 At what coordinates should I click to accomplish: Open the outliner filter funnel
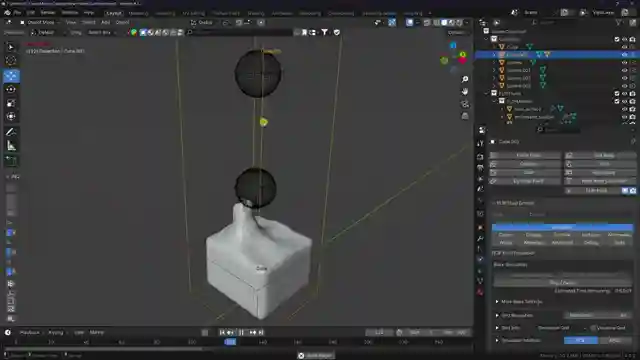point(619,22)
